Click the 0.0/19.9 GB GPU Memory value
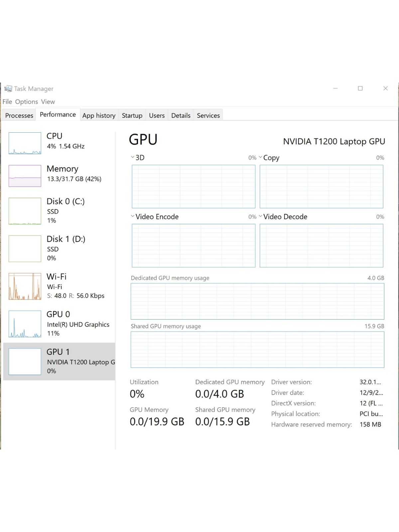399x532 pixels. coord(157,422)
